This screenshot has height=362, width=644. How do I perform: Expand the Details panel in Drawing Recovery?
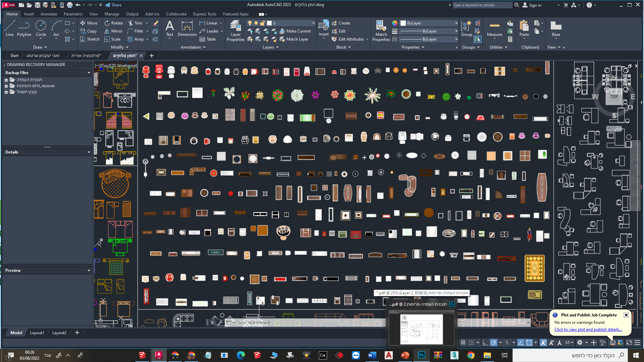tap(89, 152)
